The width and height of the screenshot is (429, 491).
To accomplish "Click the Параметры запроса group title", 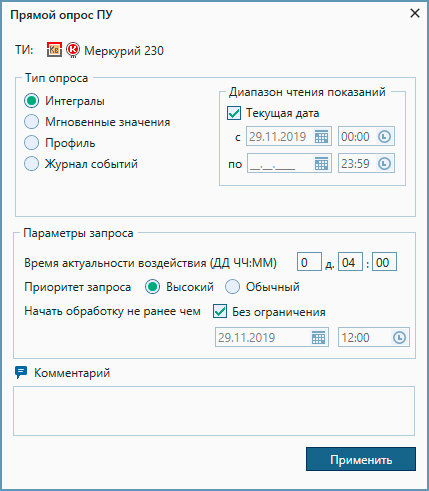I will pos(78,233).
